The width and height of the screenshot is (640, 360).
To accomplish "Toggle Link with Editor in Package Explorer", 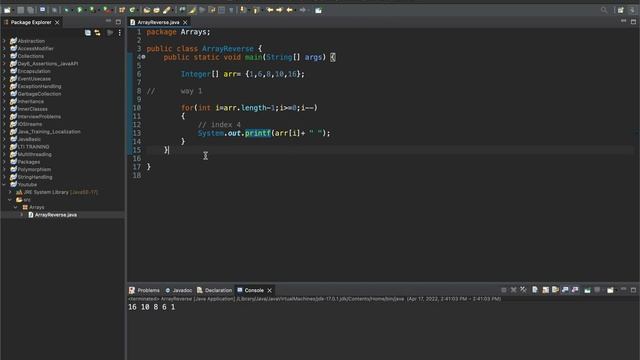I will pyautogui.click(x=98, y=33).
